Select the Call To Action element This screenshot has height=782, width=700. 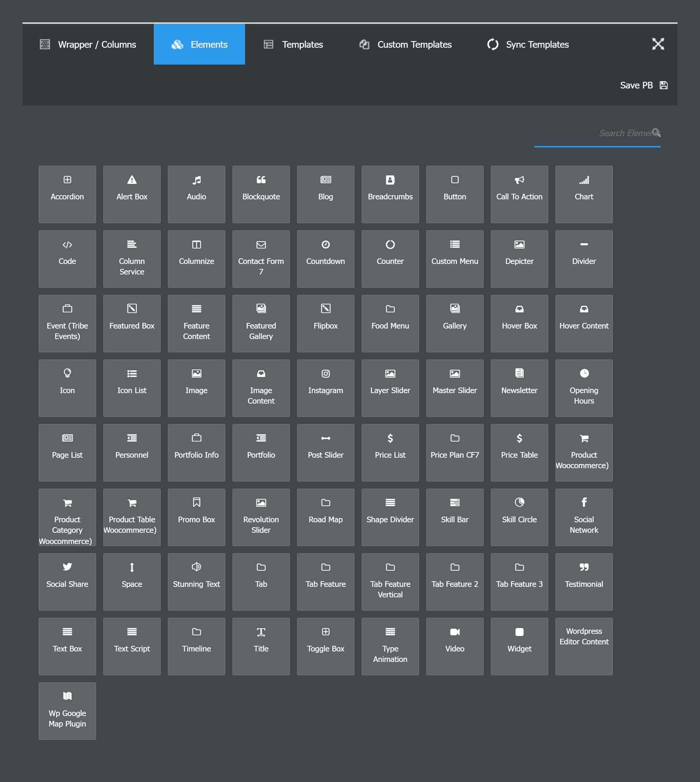pyautogui.click(x=520, y=194)
